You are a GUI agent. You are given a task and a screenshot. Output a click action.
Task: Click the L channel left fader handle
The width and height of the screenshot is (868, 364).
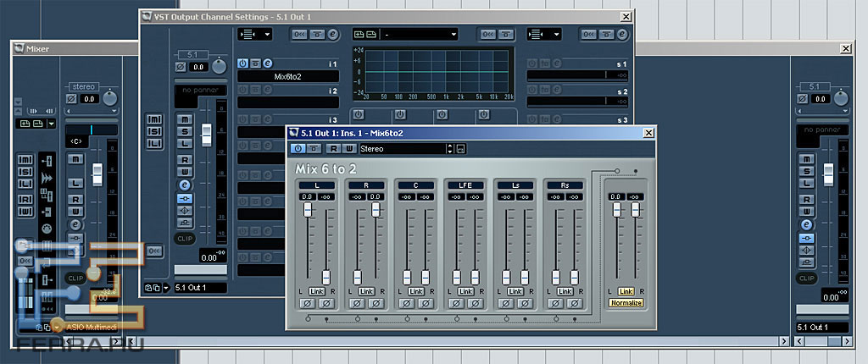tap(307, 209)
